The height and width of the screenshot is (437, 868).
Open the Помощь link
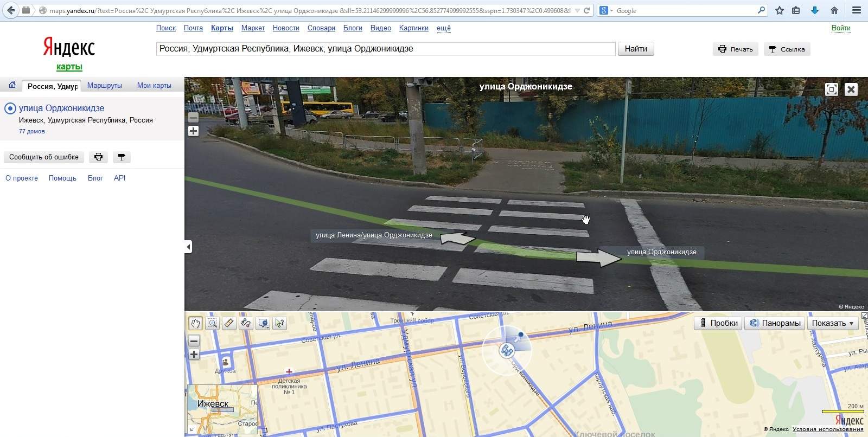point(62,178)
